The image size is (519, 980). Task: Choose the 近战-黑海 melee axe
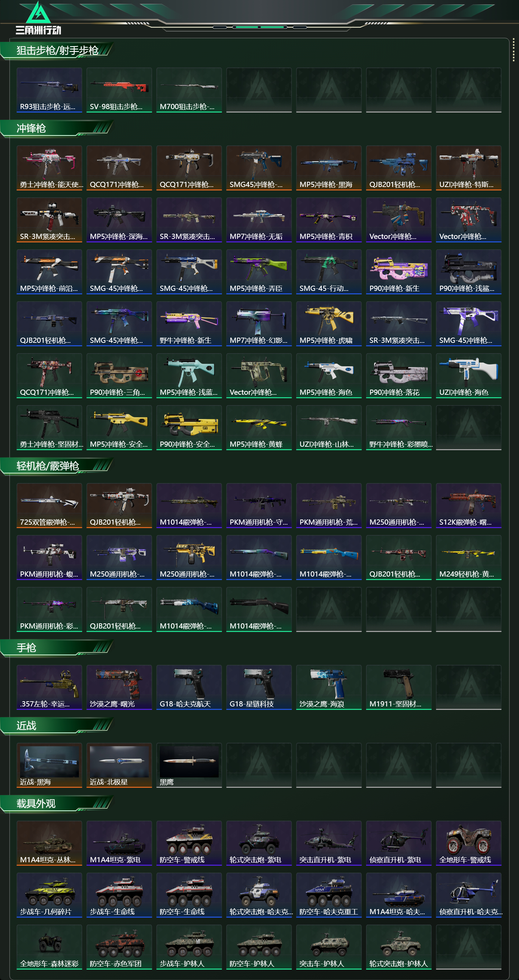(x=49, y=765)
